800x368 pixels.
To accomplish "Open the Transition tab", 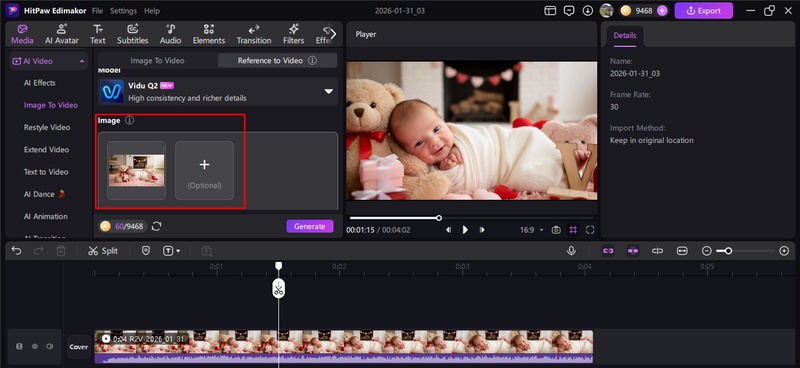I will [x=254, y=34].
